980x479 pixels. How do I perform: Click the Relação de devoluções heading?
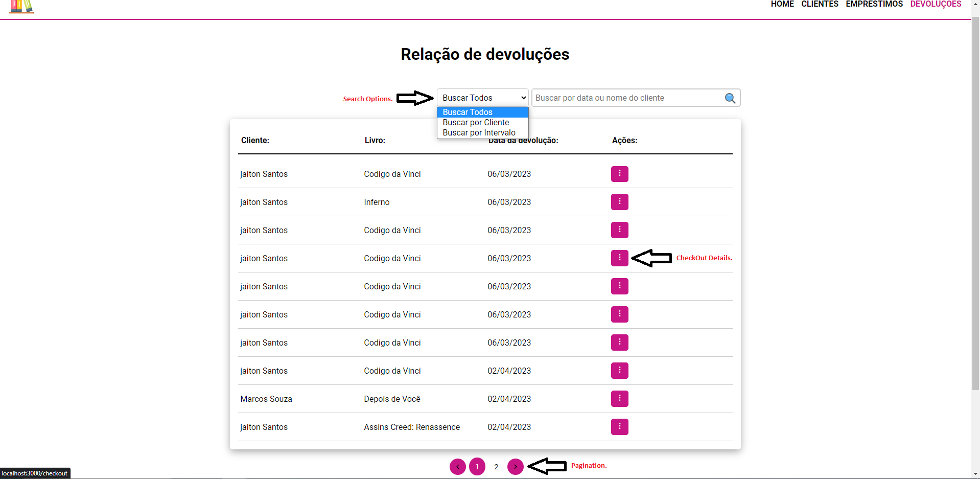[485, 54]
